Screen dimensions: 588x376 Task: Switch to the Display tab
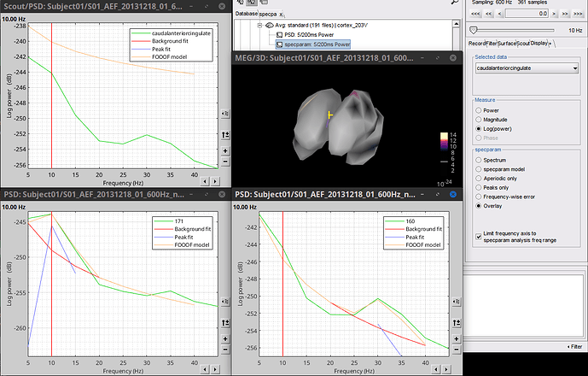tap(539, 44)
